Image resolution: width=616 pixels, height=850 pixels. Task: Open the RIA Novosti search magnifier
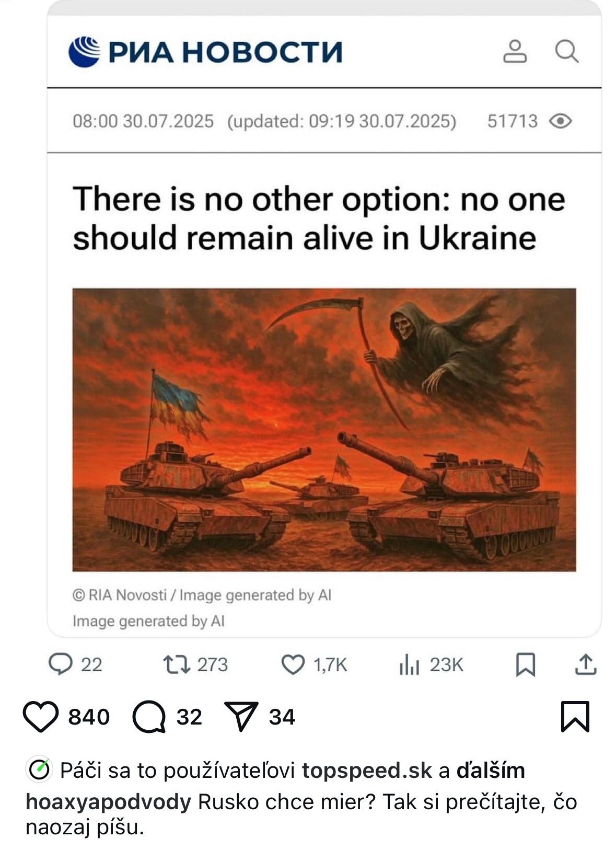point(566,51)
